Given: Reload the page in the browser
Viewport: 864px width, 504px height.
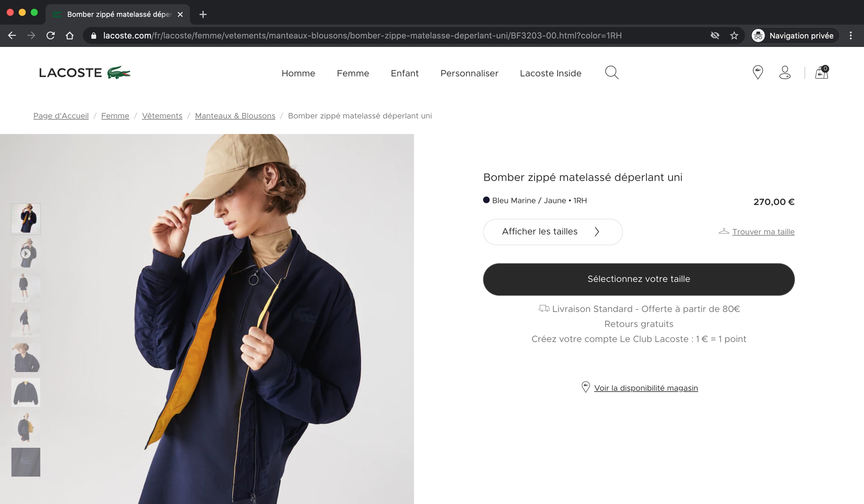Looking at the screenshot, I should pyautogui.click(x=51, y=36).
